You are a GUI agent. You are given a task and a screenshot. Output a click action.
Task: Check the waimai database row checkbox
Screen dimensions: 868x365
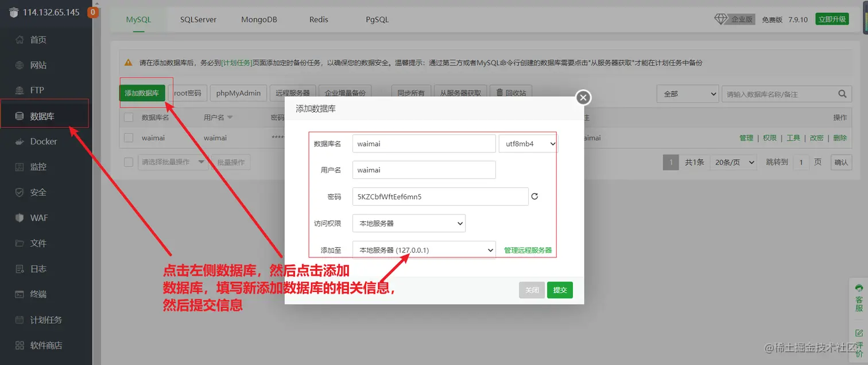tap(129, 138)
